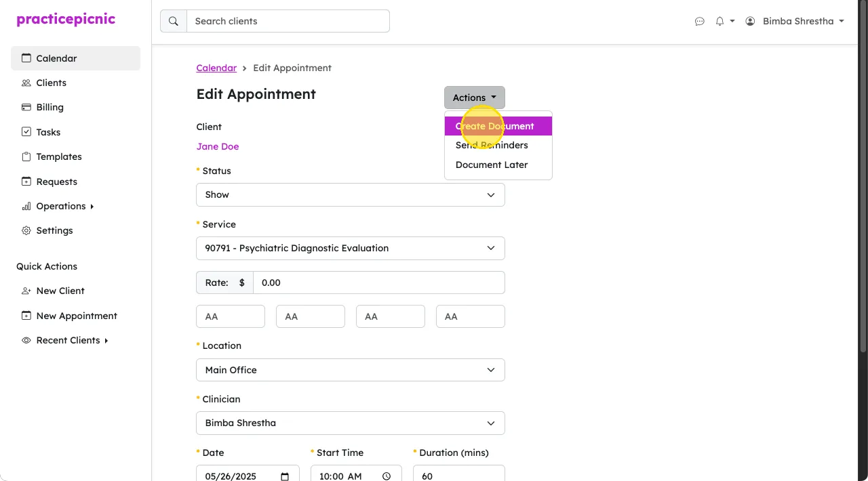Image resolution: width=868 pixels, height=481 pixels.
Task: Click the Tasks checkbox icon
Action: click(26, 132)
